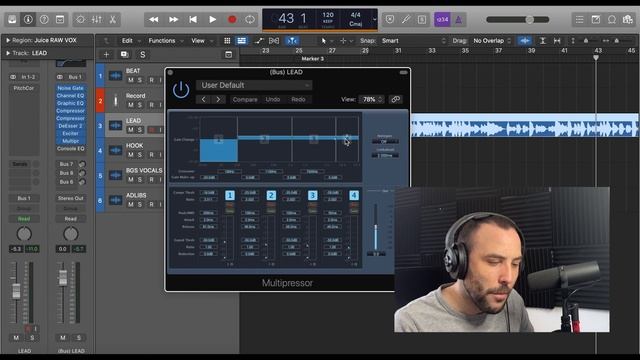Open the User Default preset dropdown
Viewport: 640px width, 360px height.
[x=254, y=85]
